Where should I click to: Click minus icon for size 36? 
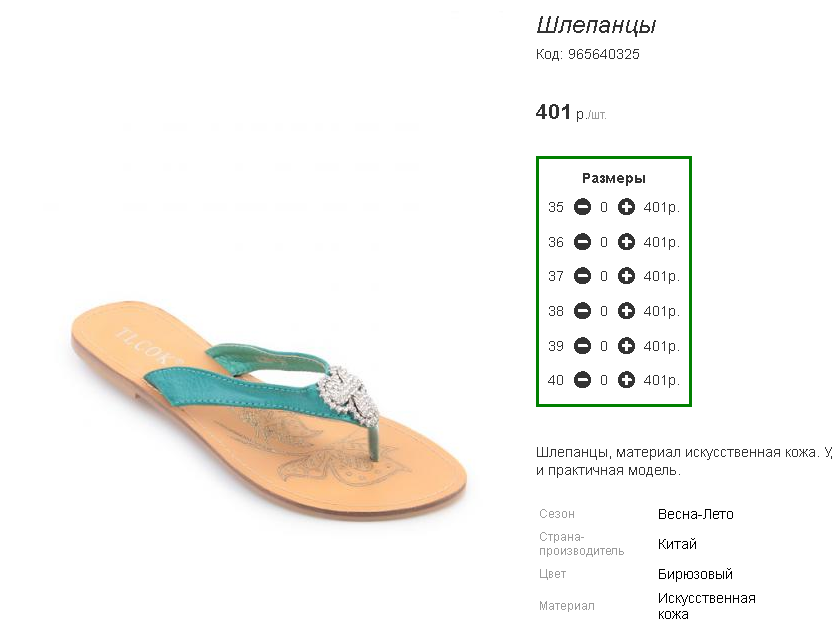(582, 242)
